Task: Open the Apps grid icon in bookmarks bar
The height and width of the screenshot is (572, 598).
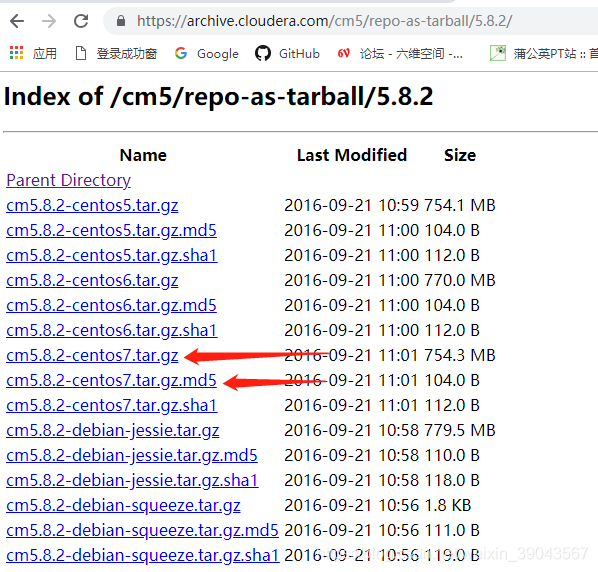Action: (16, 53)
